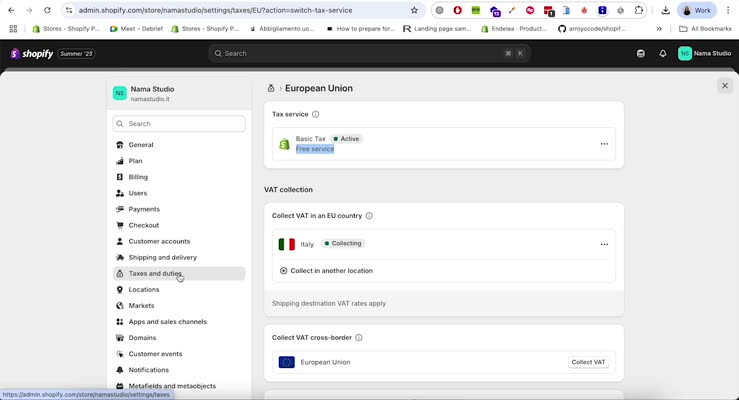Screen dimensions: 739x400
Task: Click Collect in another location
Action: pyautogui.click(x=326, y=270)
